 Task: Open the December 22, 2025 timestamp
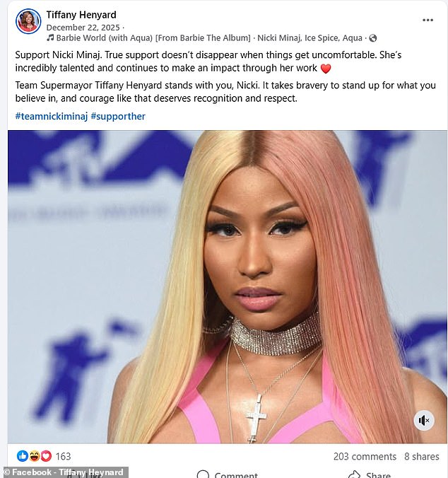(83, 28)
